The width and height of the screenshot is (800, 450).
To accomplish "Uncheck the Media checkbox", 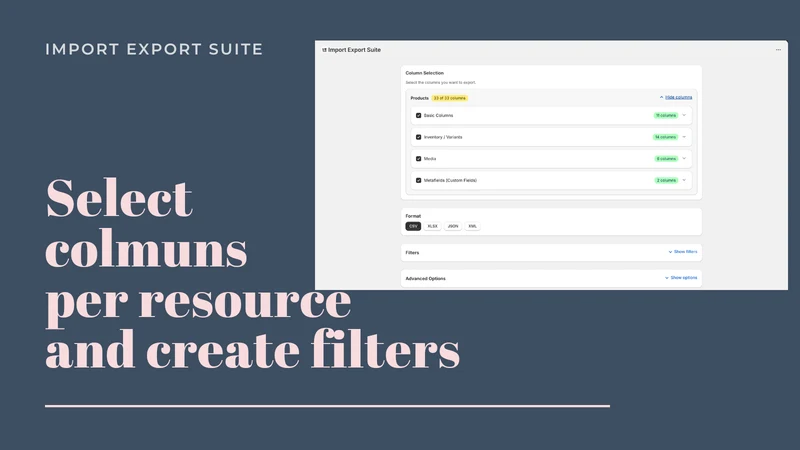I will click(x=418, y=159).
